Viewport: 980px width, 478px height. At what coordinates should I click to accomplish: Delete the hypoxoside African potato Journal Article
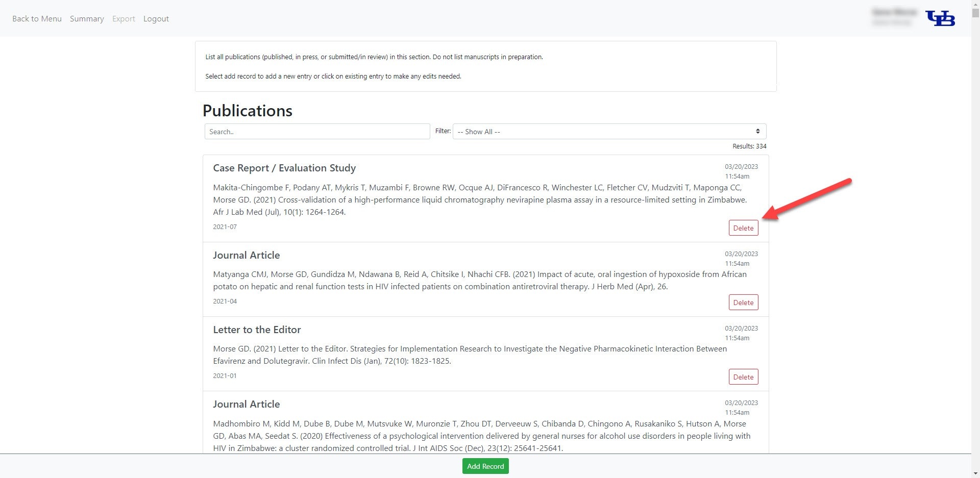[x=743, y=303]
